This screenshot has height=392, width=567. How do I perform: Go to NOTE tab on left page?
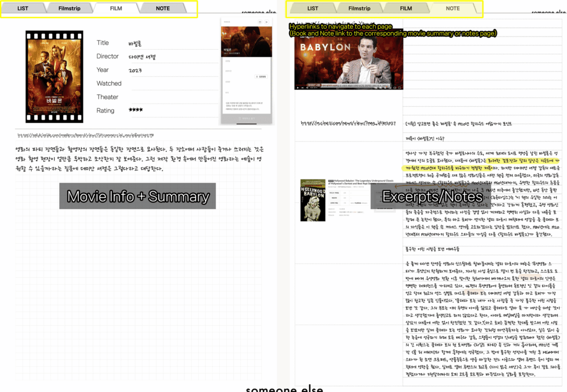click(x=163, y=8)
